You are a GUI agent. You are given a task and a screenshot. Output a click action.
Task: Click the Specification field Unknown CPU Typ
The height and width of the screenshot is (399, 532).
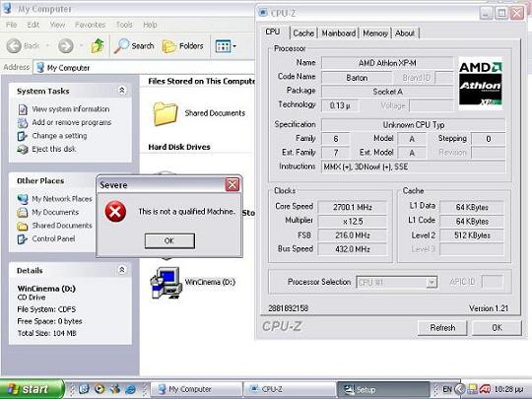pos(413,125)
